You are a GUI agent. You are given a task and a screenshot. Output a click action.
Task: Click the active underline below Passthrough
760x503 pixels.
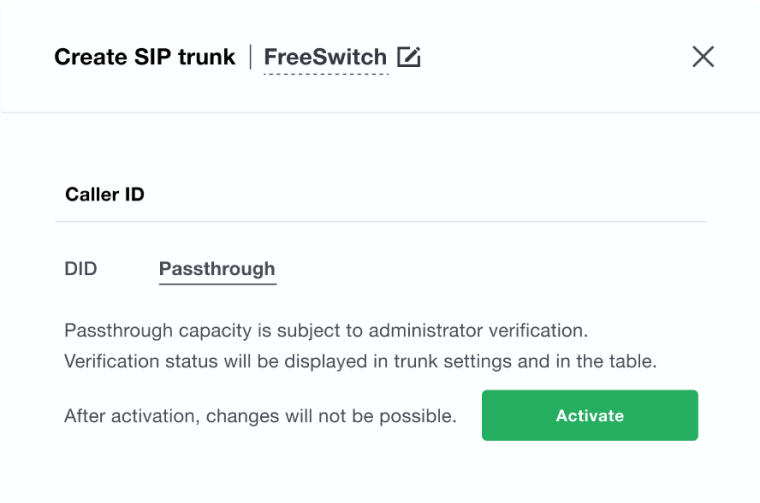click(217, 284)
